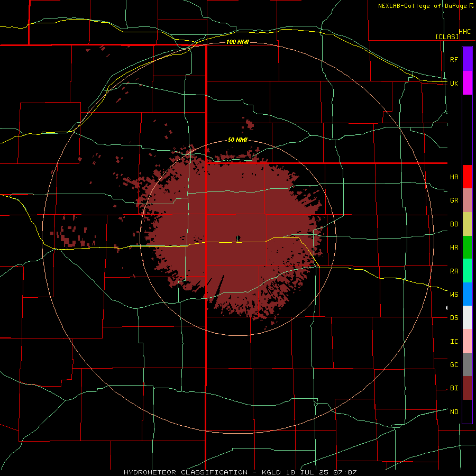Viewport: 476px width, 476px height.
Task: Click the DS white legend swatch
Action: pyautogui.click(x=467, y=317)
